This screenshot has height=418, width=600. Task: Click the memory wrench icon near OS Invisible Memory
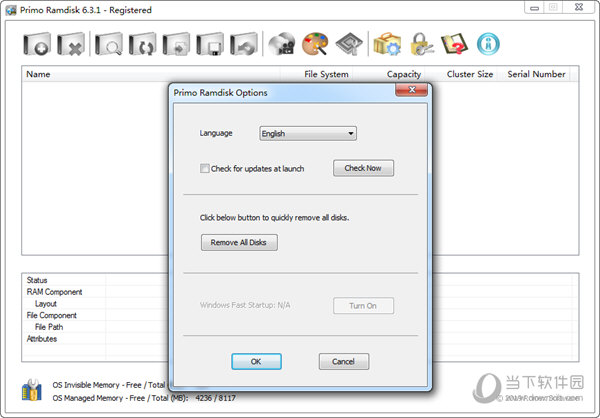click(31, 390)
